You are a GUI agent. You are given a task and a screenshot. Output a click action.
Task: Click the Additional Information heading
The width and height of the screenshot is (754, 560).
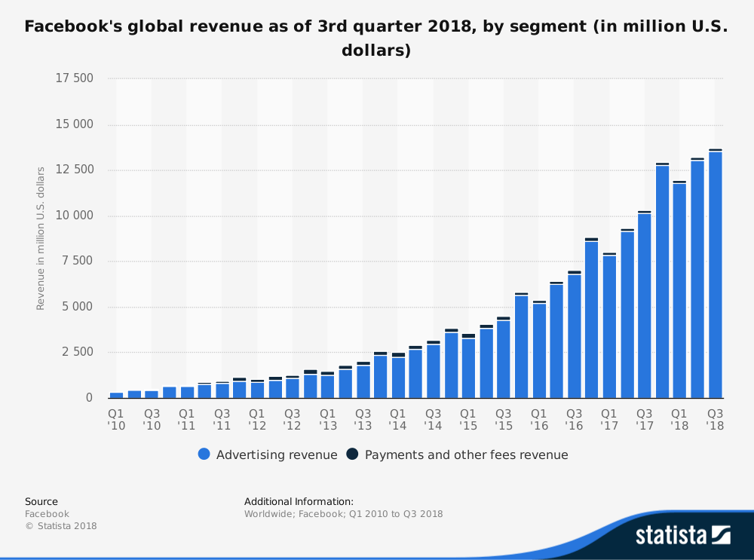coord(299,501)
